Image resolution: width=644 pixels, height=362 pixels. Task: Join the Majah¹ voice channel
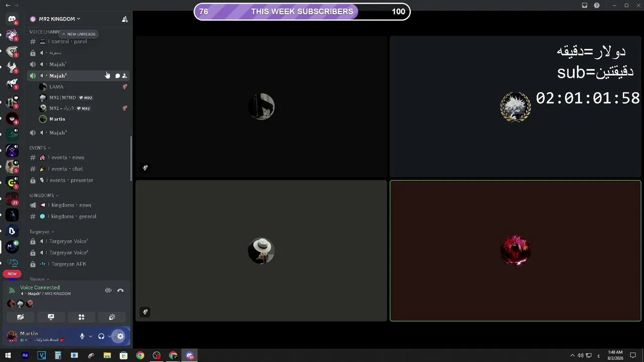pos(79,64)
